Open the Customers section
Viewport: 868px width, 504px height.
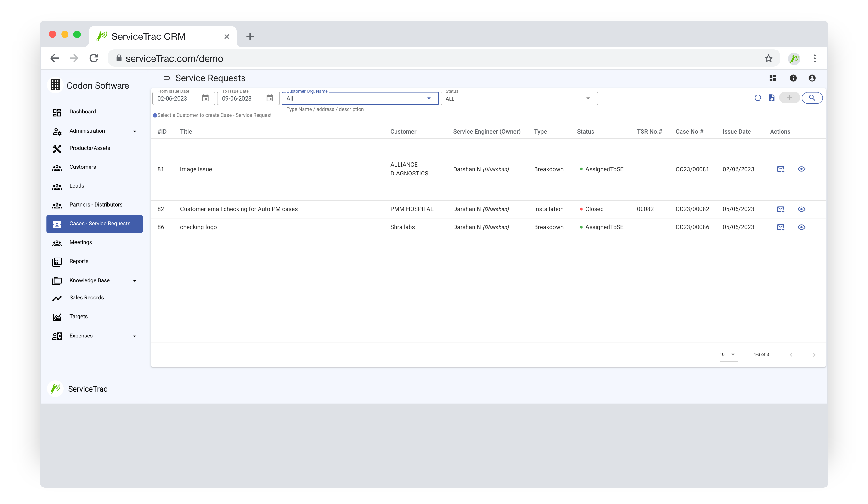point(82,167)
